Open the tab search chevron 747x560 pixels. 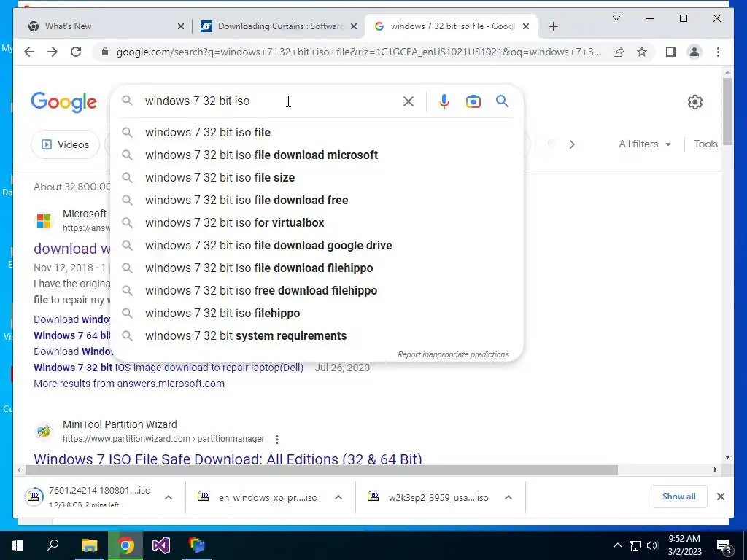tap(616, 18)
